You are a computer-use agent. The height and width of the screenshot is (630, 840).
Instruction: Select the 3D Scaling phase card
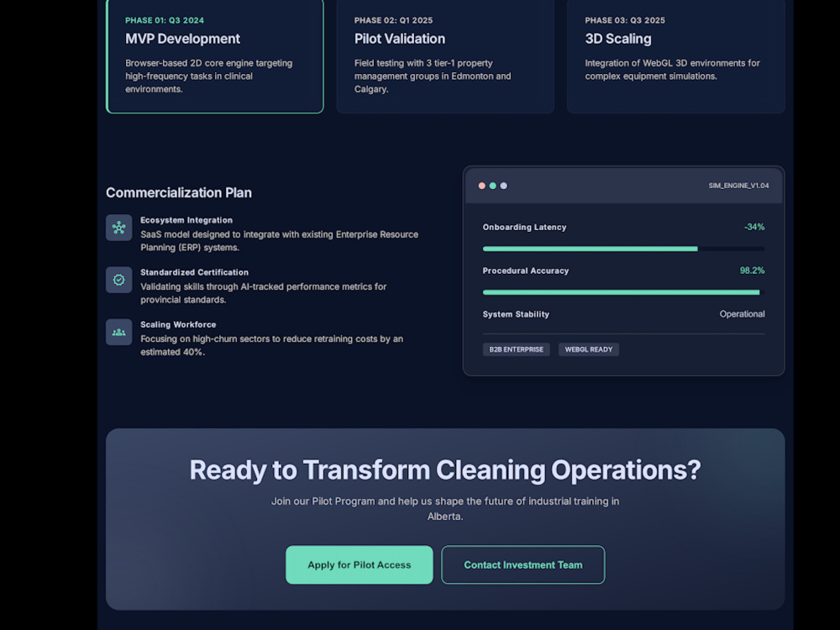[676, 55]
